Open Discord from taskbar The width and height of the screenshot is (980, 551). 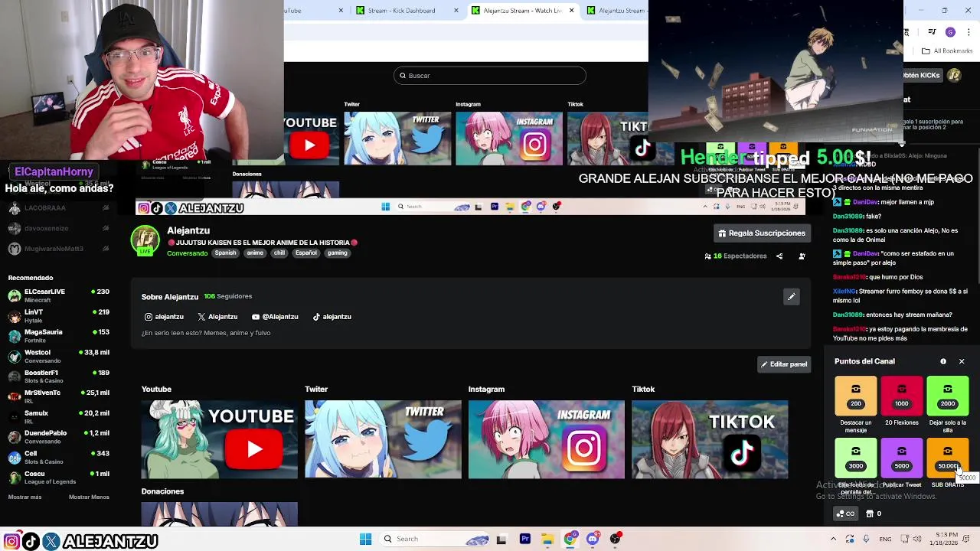(593, 539)
